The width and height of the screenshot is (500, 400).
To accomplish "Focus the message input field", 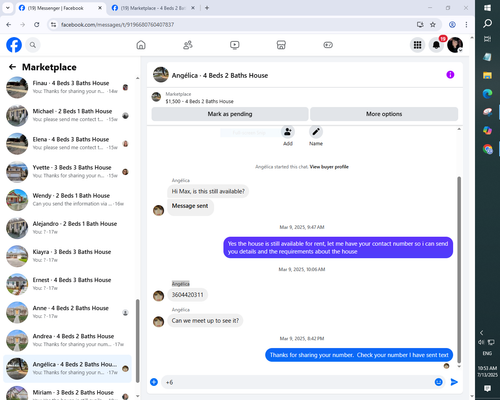I will coord(297,382).
